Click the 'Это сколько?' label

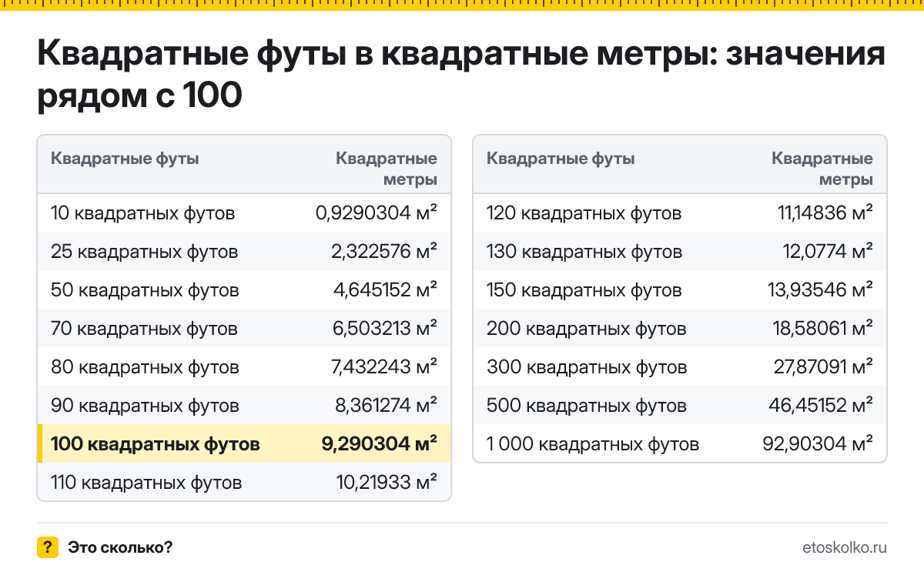click(x=120, y=548)
